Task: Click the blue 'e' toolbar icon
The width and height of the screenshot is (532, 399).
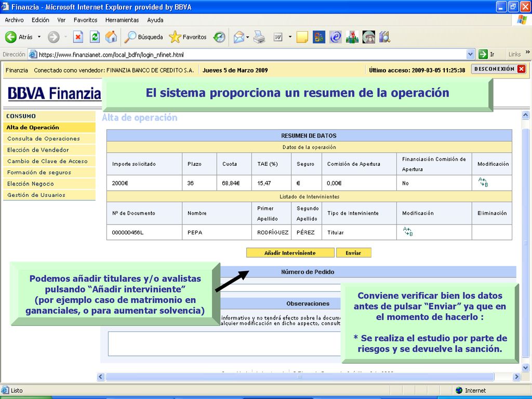Action: pos(336,37)
